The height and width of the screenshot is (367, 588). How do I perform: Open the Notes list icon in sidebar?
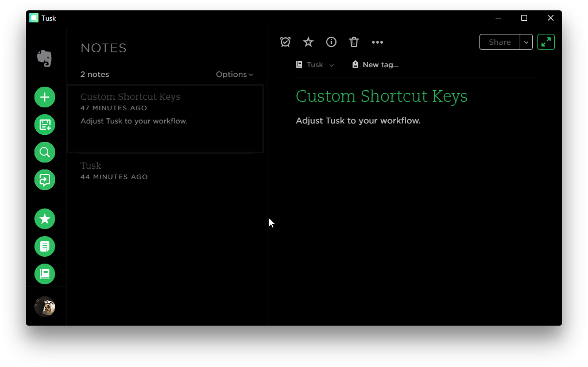coord(45,246)
